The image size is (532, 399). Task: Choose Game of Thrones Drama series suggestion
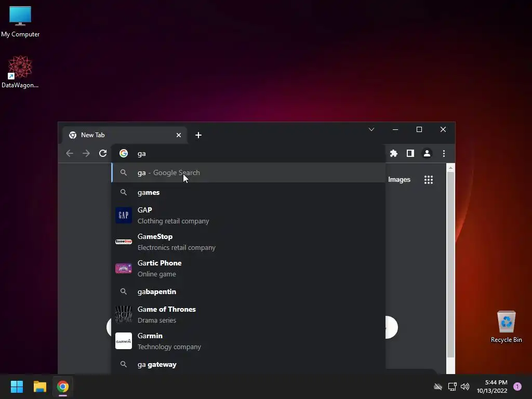[x=248, y=314]
